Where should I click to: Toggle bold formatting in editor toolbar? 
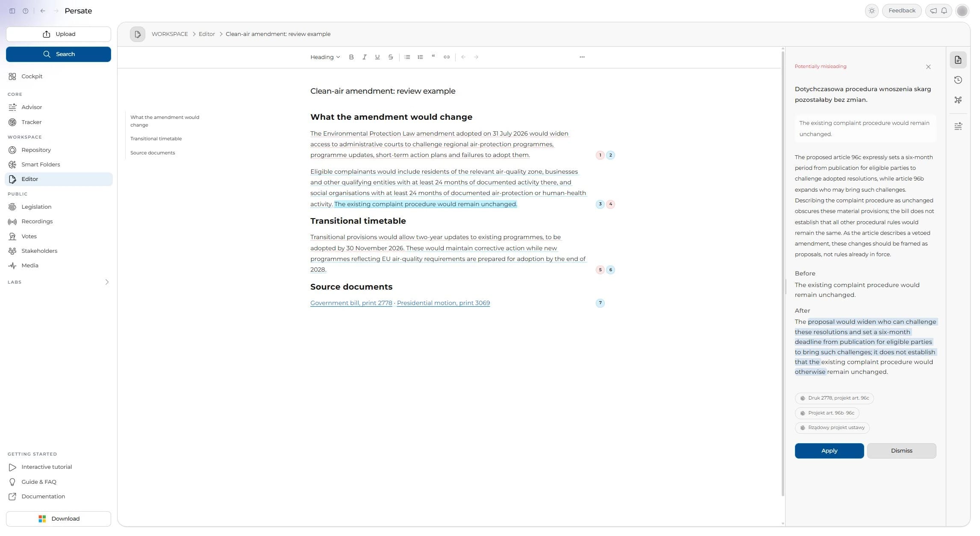pos(351,57)
